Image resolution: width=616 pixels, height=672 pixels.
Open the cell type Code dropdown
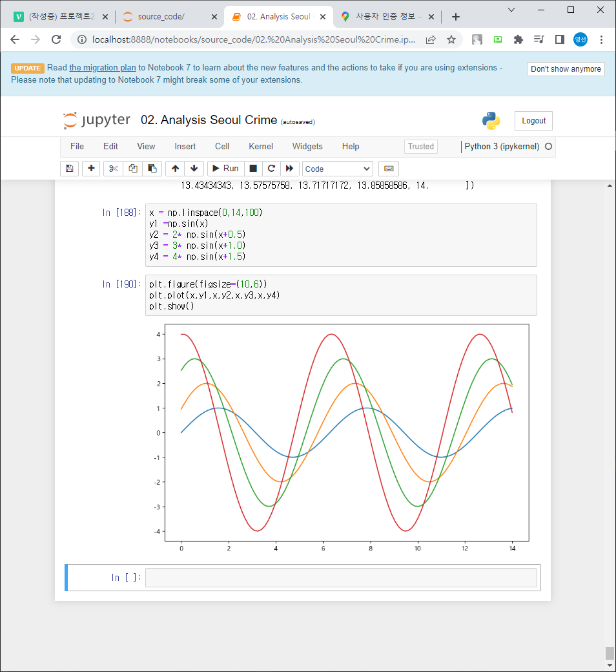[338, 169]
